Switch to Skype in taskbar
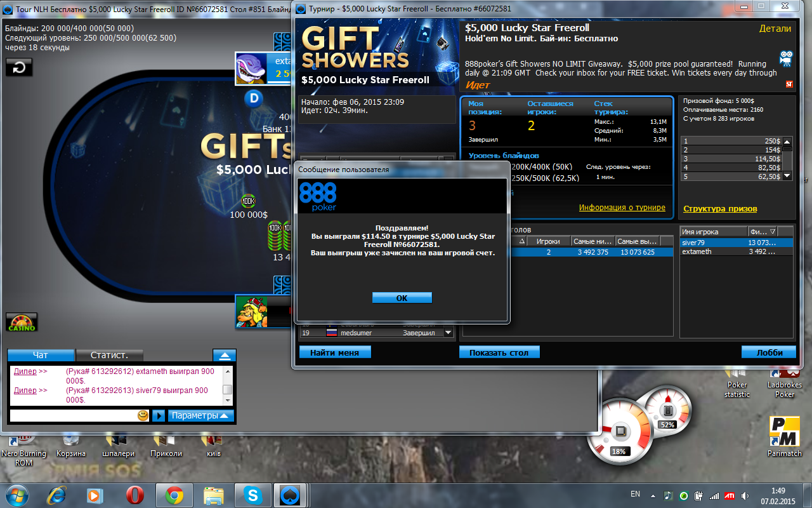This screenshot has width=812, height=508. click(253, 495)
